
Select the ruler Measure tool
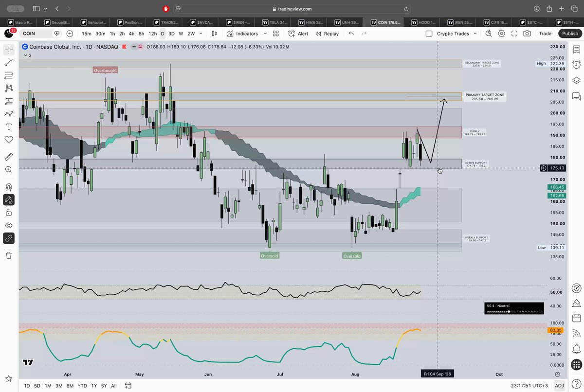[x=9, y=157]
